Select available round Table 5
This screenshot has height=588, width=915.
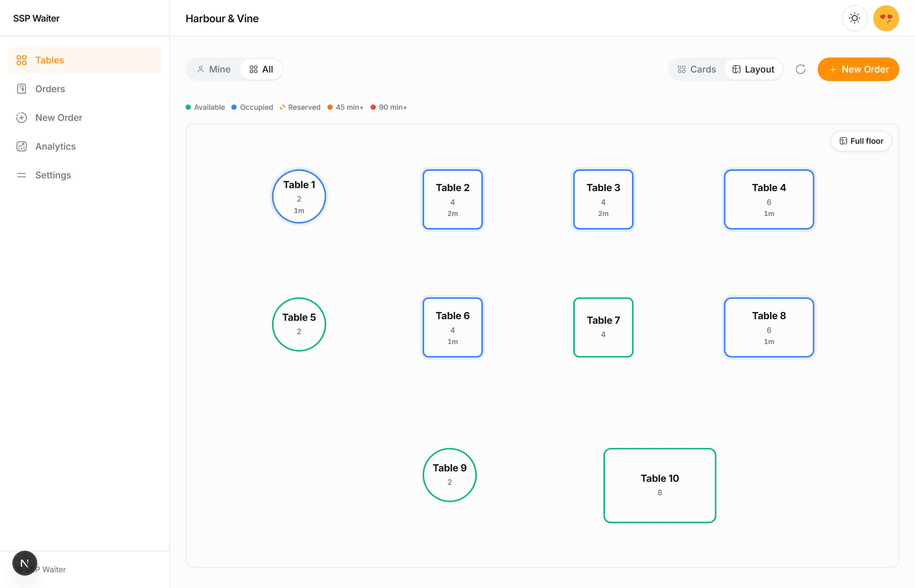pyautogui.click(x=299, y=324)
